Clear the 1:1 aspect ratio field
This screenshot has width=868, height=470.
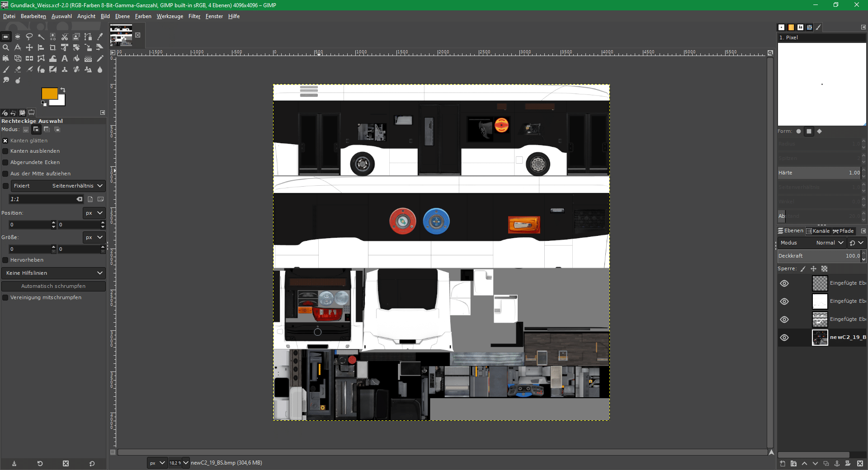[80, 199]
